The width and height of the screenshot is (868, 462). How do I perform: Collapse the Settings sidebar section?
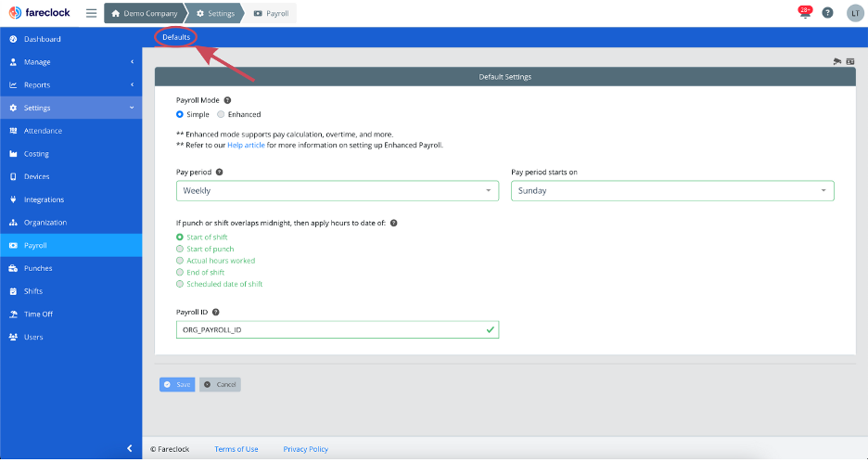coord(70,108)
